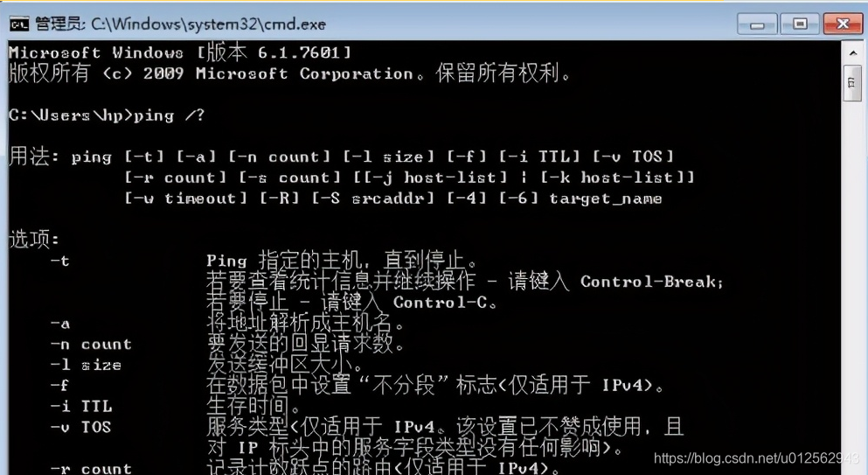The image size is (868, 475).
Task: Select the -t option entry
Action: click(59, 261)
